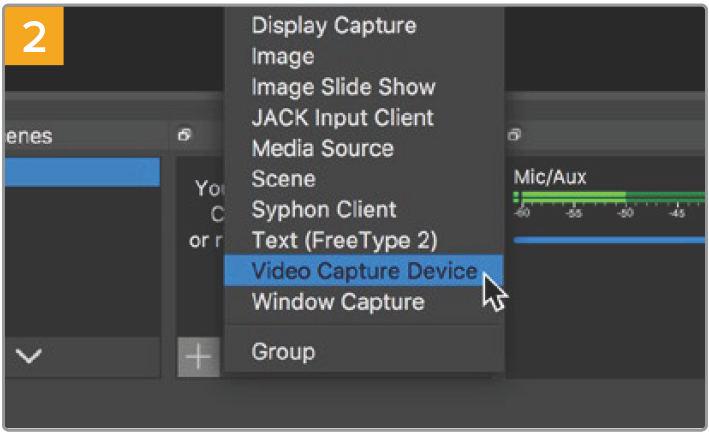Select JACK Input Client entry

click(342, 117)
